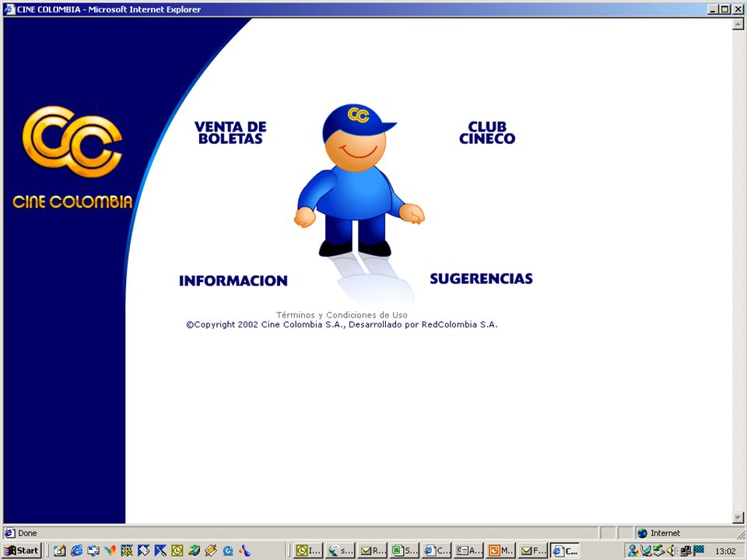Open the network computers tray icon
This screenshot has width=747, height=560.
coord(685,551)
